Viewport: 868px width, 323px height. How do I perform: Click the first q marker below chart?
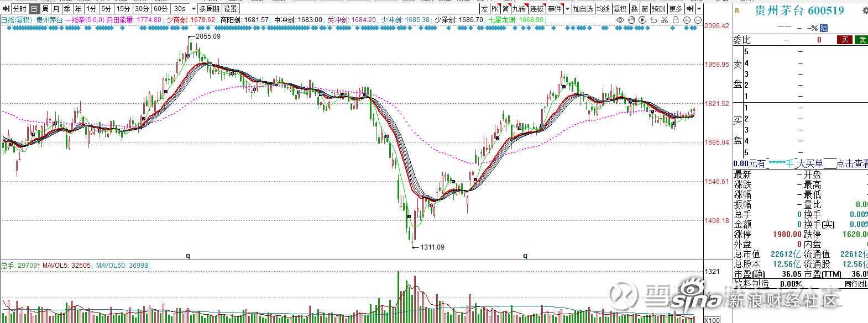tap(188, 256)
